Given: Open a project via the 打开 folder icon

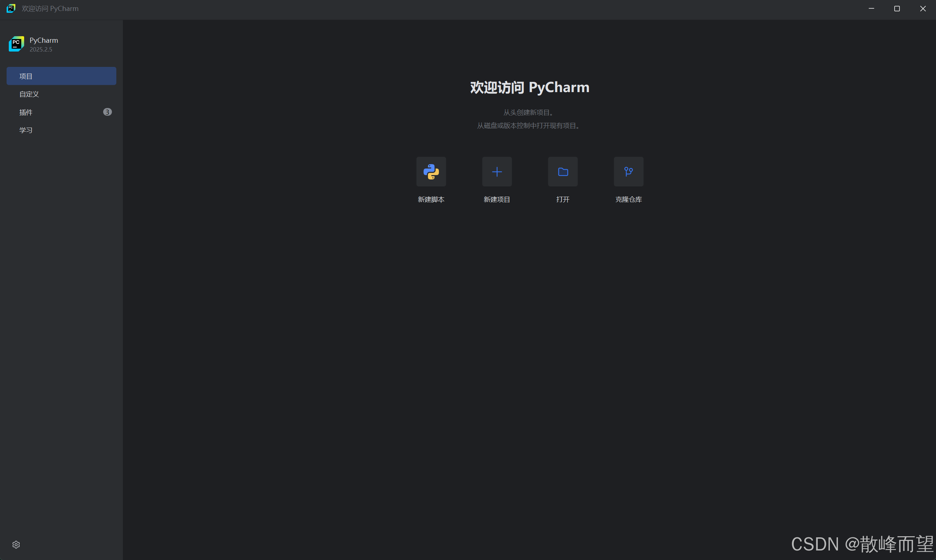Looking at the screenshot, I should (x=562, y=172).
